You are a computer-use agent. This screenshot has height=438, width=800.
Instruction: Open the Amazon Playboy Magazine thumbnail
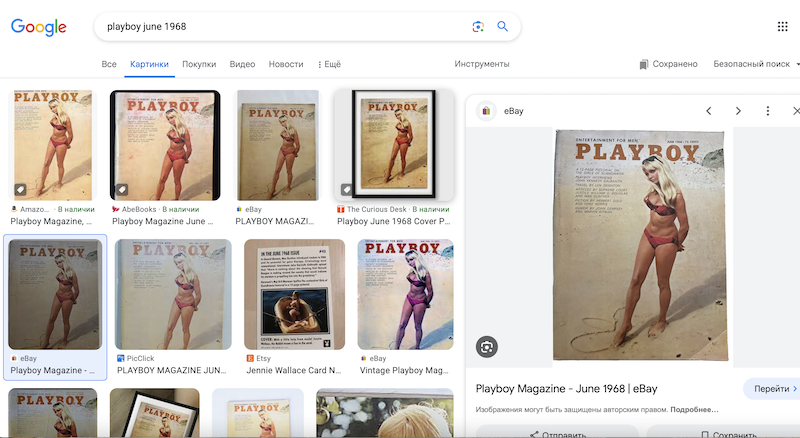tap(53, 145)
